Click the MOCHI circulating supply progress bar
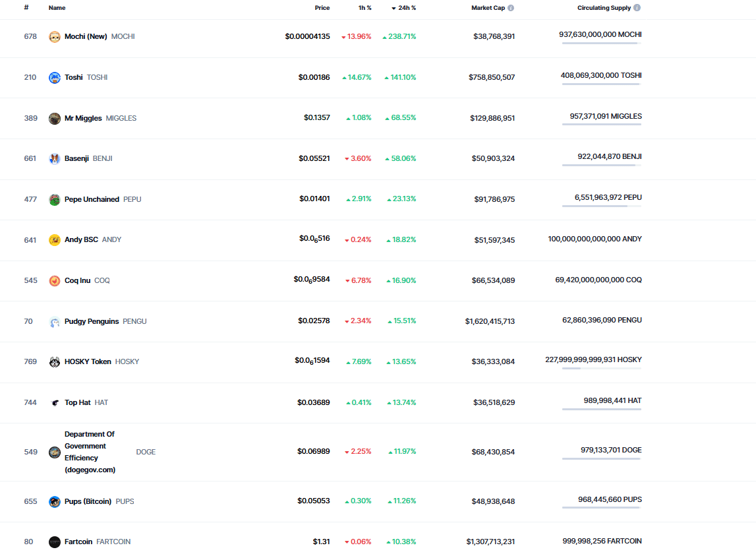This screenshot has height=560, width=756. pos(601,44)
